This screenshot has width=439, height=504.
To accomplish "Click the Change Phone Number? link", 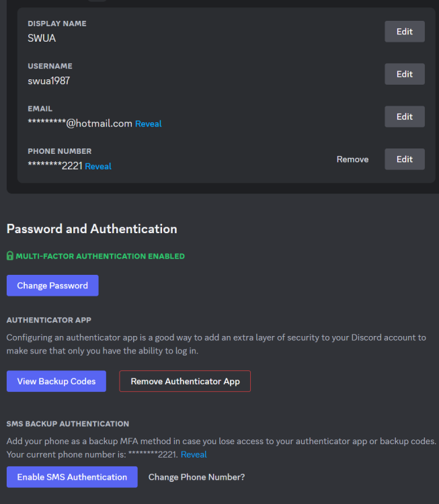I will pyautogui.click(x=196, y=477).
